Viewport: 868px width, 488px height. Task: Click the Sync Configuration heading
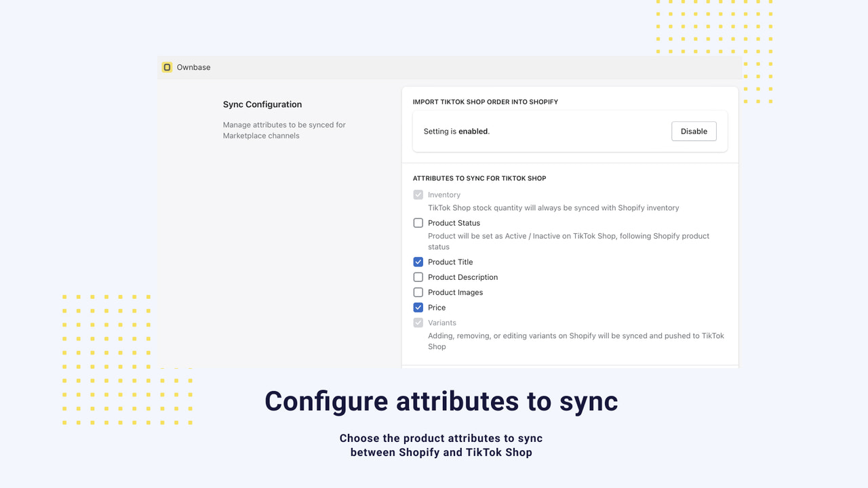coord(262,104)
